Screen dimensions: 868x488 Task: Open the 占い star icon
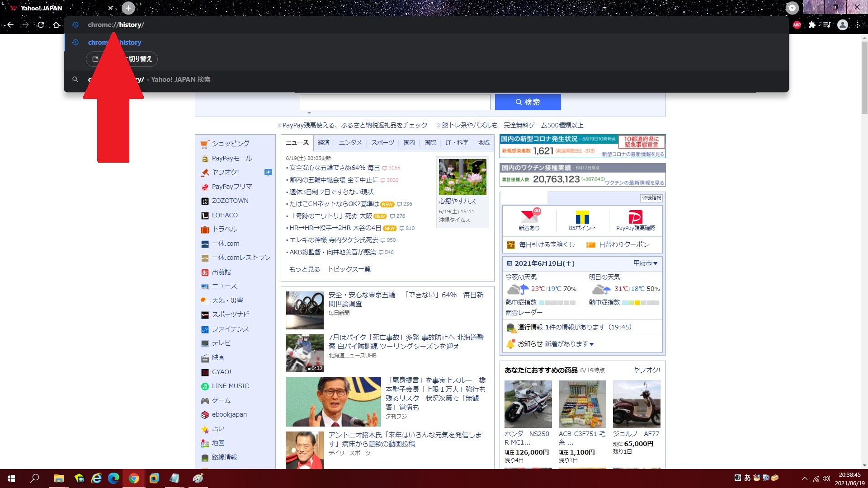[x=205, y=429]
